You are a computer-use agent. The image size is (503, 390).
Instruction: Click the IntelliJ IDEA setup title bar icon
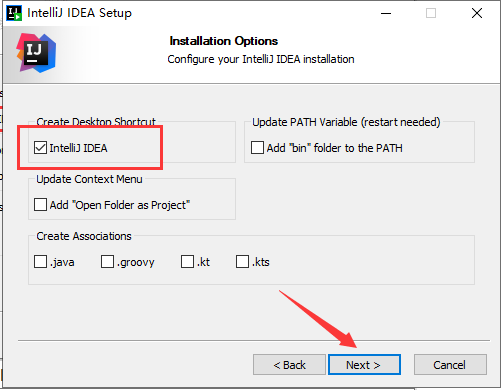(x=14, y=13)
